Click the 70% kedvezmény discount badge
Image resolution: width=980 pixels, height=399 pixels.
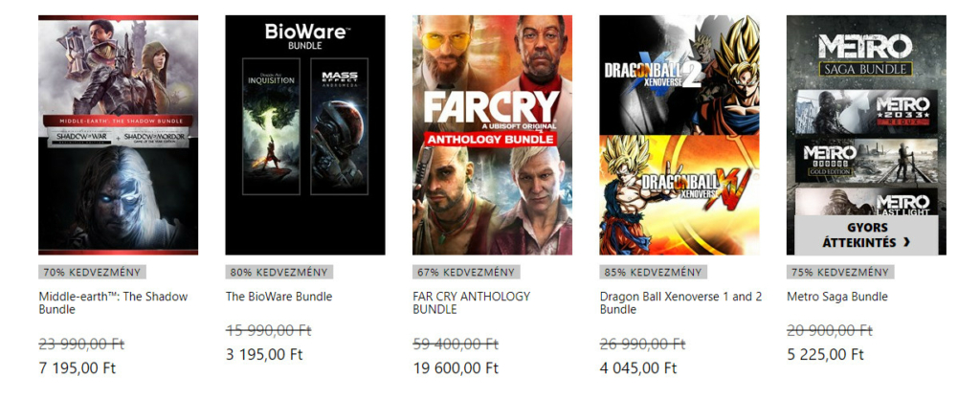[93, 273]
